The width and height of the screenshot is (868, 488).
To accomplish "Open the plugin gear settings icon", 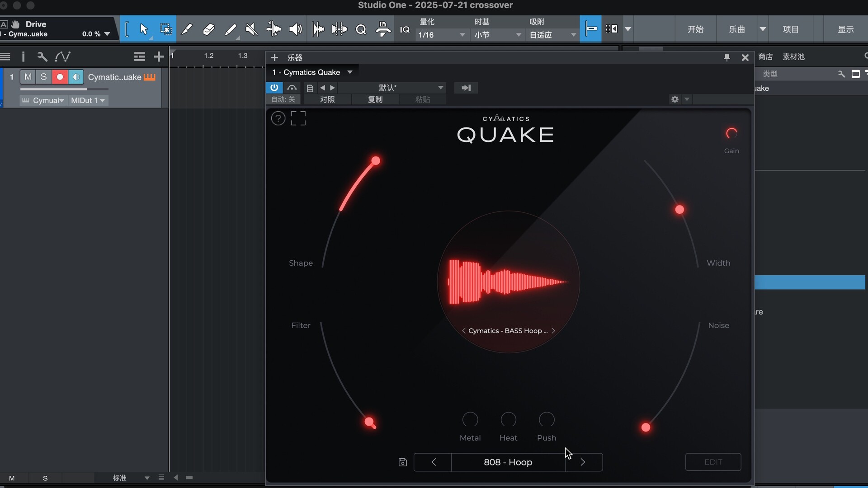I will (675, 99).
